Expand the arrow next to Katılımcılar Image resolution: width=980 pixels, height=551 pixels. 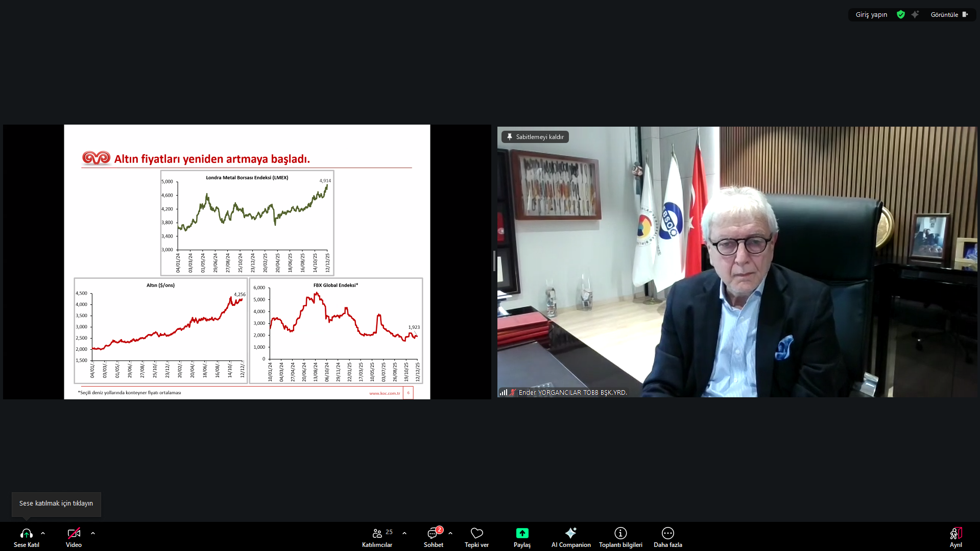[404, 533]
